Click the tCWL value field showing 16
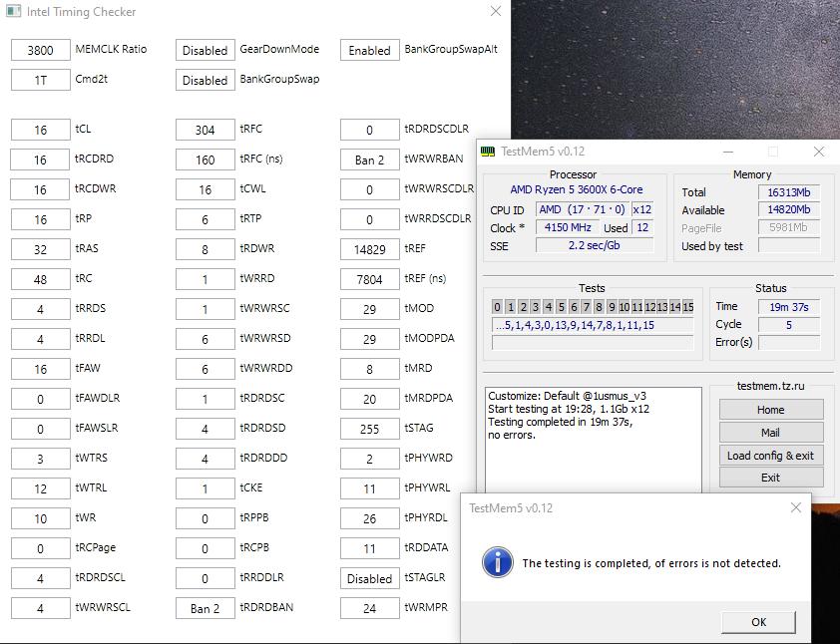Screen dimensions: 840x644 (x=206, y=189)
